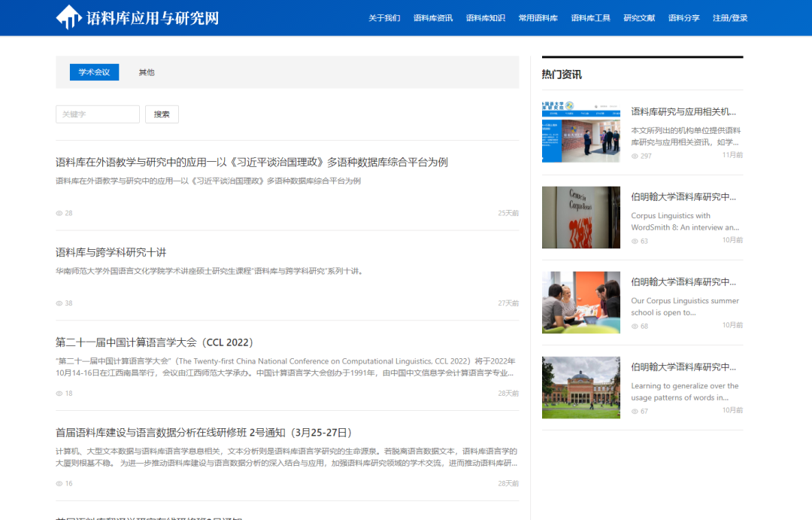The width and height of the screenshot is (812, 520).
Task: Click the 关键字 keyword input field
Action: pos(98,114)
